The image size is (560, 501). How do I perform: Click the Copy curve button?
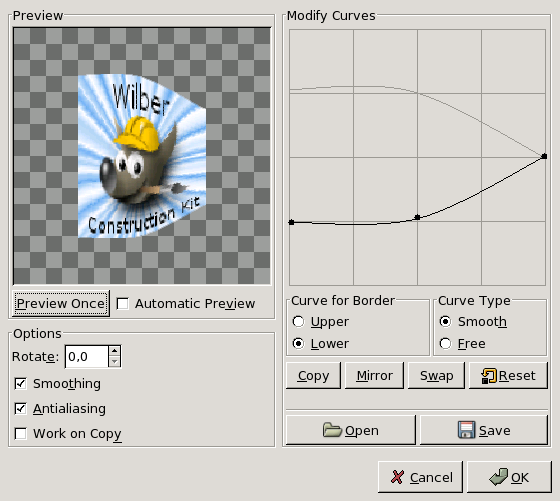tap(313, 375)
